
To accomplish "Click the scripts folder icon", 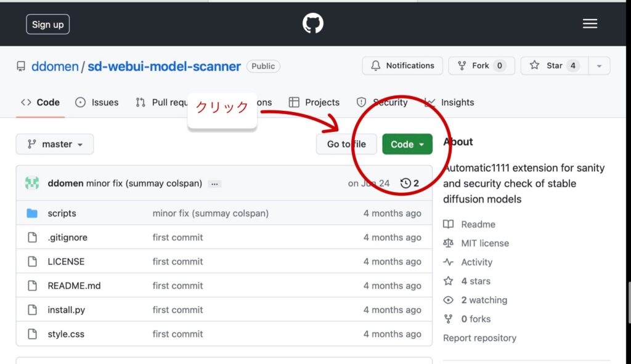I will coord(32,213).
